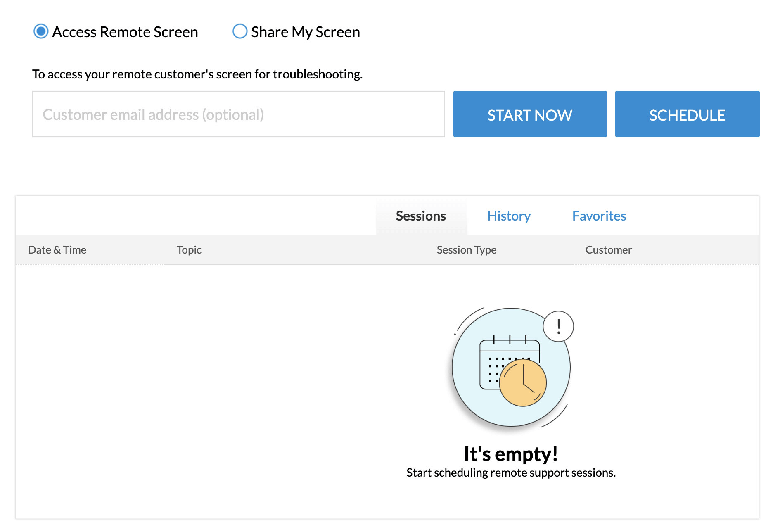Click the "Start scheduling remote support sessions" text
Viewport: 773px width, 532px height.
click(511, 473)
